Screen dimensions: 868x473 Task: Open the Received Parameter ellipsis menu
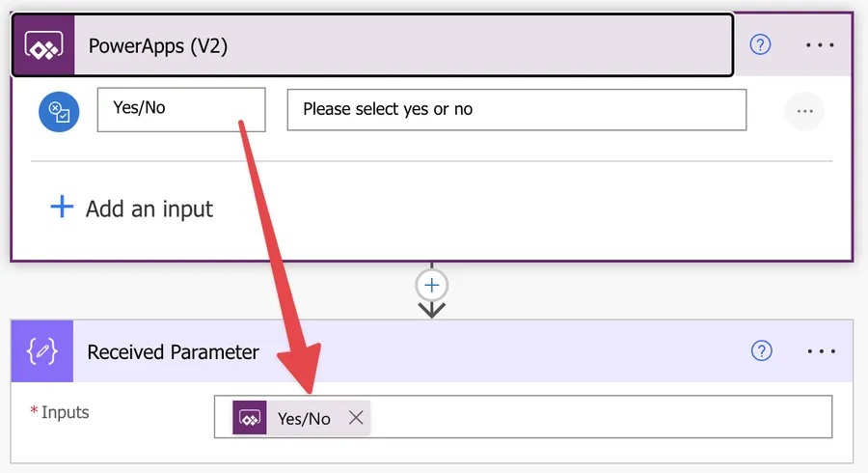pos(820,351)
